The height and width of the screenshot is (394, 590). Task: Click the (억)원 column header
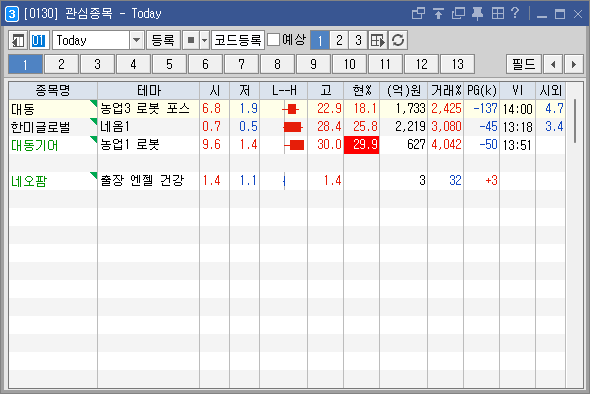click(403, 90)
